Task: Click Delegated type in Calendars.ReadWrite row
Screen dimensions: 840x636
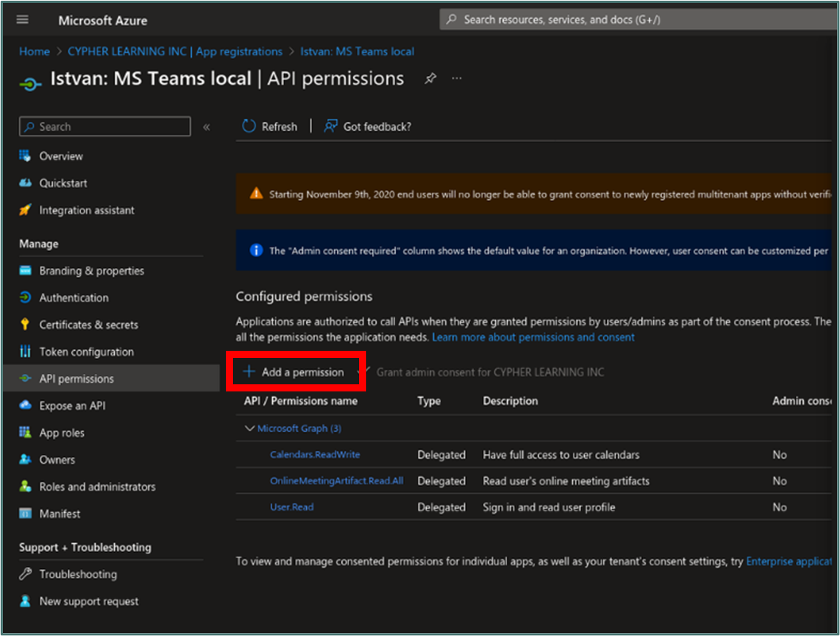Action: pyautogui.click(x=442, y=455)
